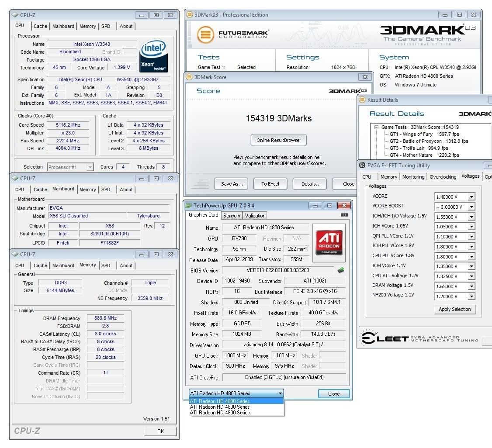Click the 3DMark03 Professional Edition title bar icon

click(x=190, y=14)
